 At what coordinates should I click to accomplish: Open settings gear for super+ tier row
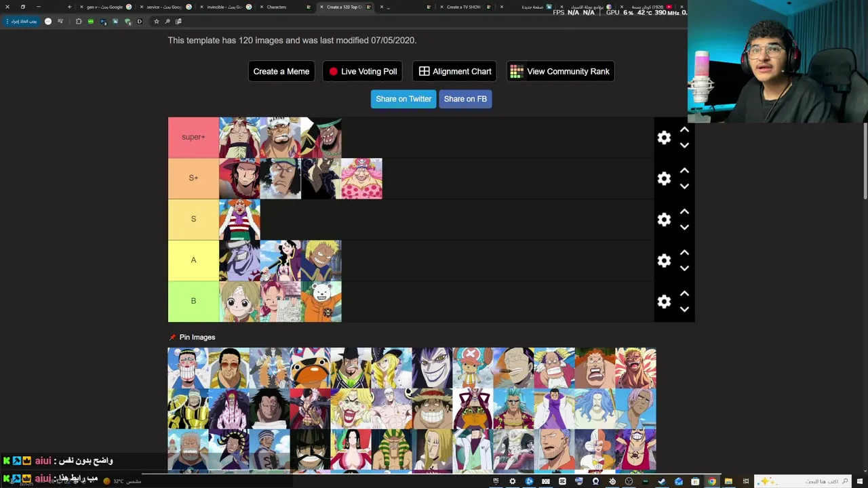tap(664, 138)
